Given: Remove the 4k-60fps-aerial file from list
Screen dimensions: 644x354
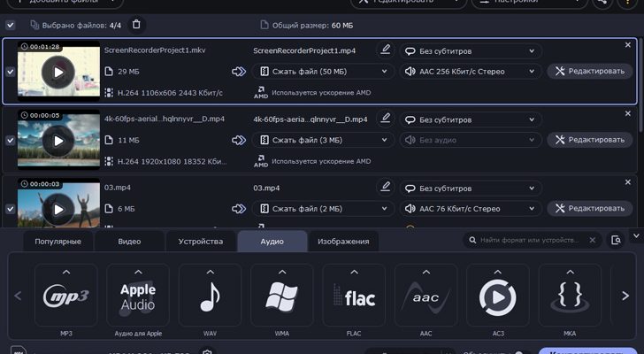Looking at the screenshot, I should tap(627, 114).
